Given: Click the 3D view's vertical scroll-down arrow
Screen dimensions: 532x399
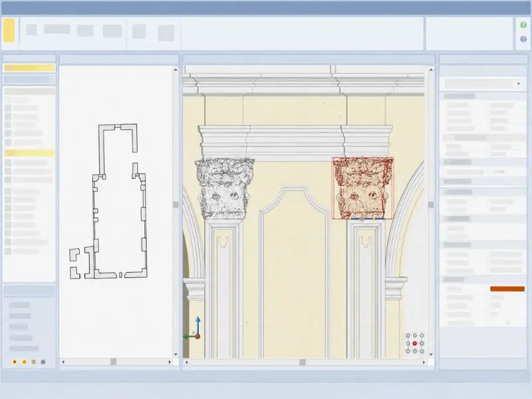Looking at the screenshot, I should click(431, 354).
